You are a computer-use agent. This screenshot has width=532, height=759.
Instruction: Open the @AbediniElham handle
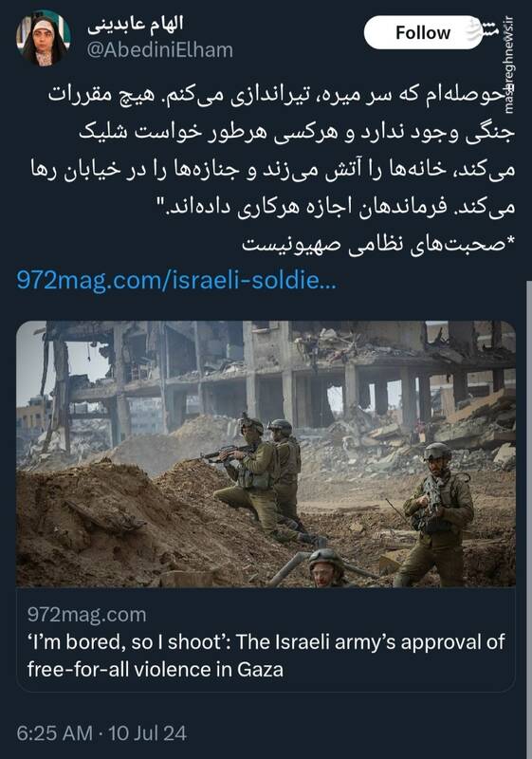click(x=159, y=50)
